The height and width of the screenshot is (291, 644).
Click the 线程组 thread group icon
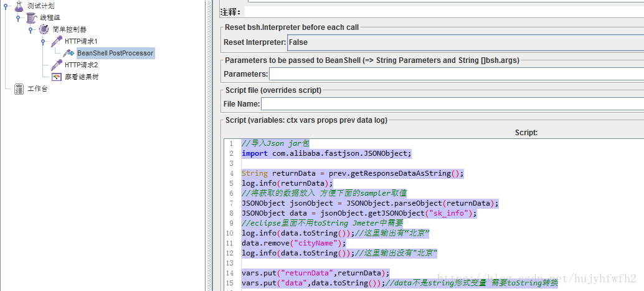tap(31, 17)
